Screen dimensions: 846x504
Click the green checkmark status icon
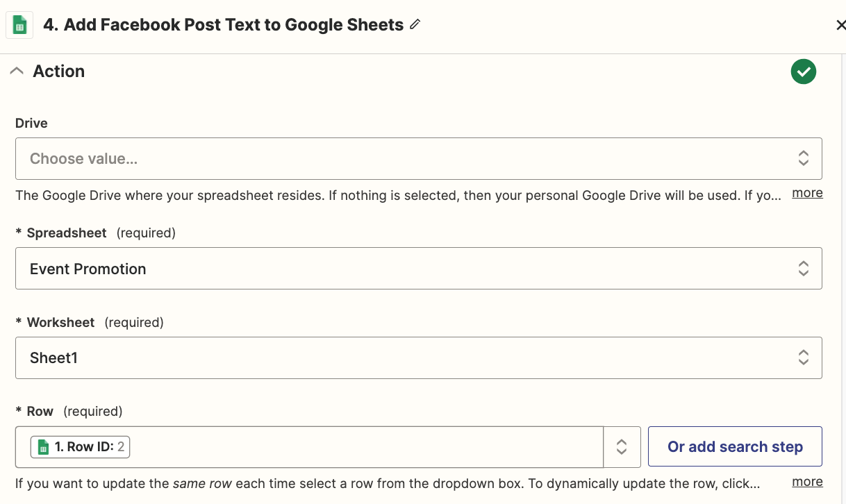point(803,72)
